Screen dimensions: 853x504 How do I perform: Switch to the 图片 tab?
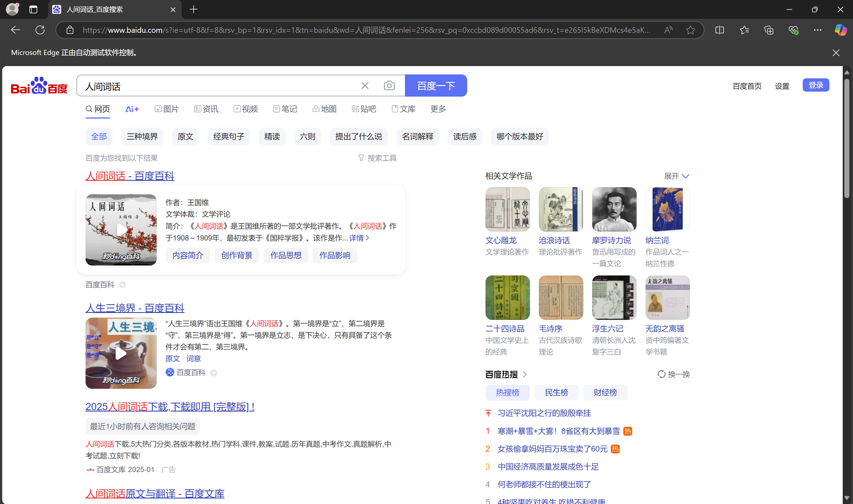pos(167,109)
